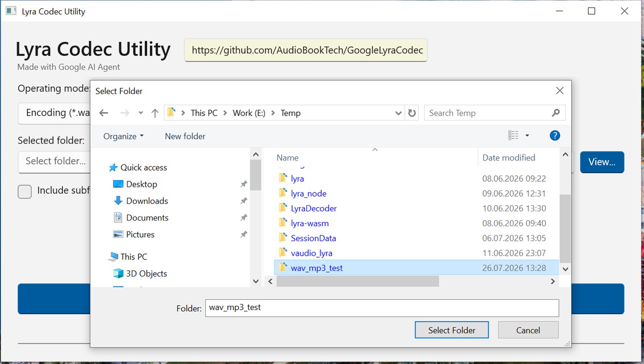644x364 pixels.
Task: Click the Pictures icon in navigation pane
Action: (118, 234)
